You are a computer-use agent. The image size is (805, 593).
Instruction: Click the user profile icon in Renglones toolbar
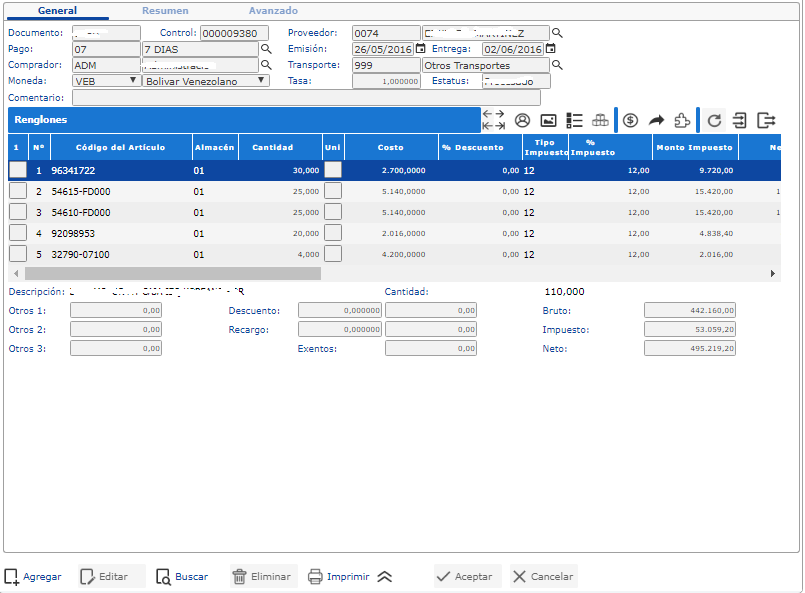click(522, 120)
